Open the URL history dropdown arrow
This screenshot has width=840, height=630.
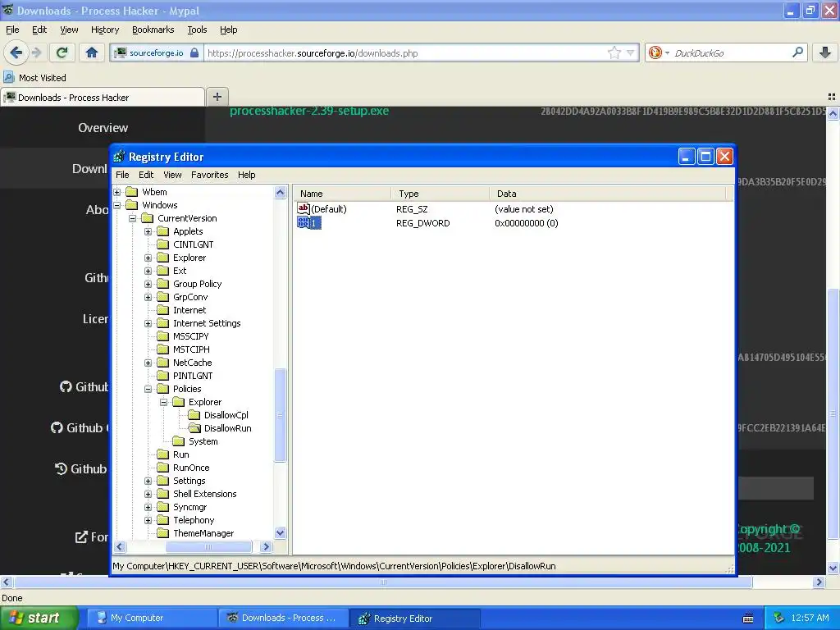pyautogui.click(x=631, y=52)
